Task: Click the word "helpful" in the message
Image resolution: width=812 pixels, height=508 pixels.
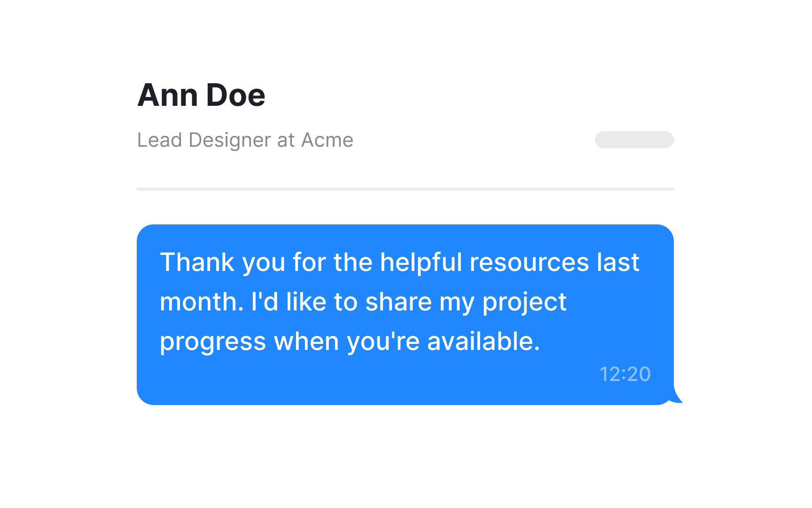Action: point(421,262)
